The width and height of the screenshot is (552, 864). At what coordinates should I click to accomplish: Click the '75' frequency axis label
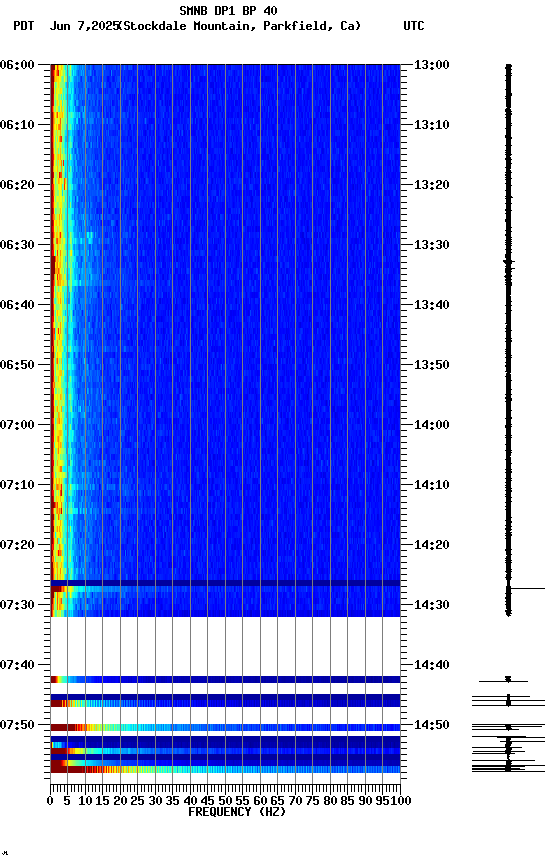(x=312, y=802)
